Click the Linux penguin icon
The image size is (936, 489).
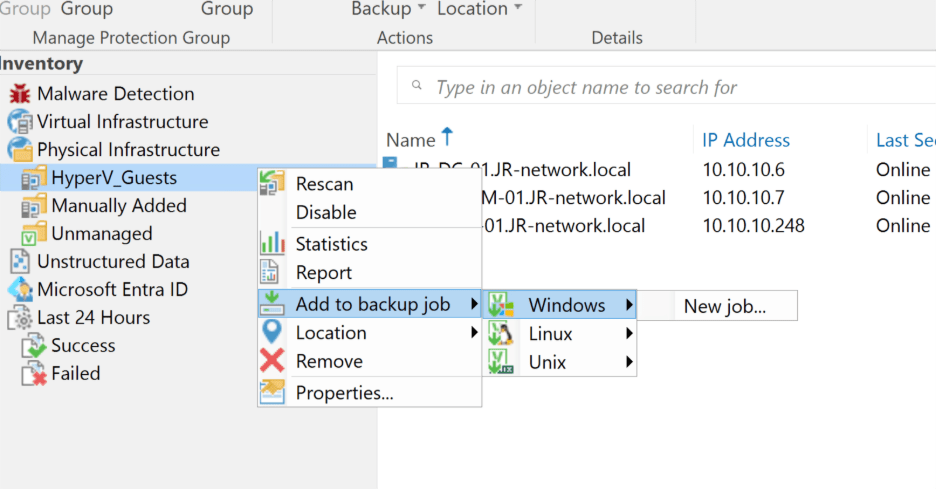click(501, 334)
